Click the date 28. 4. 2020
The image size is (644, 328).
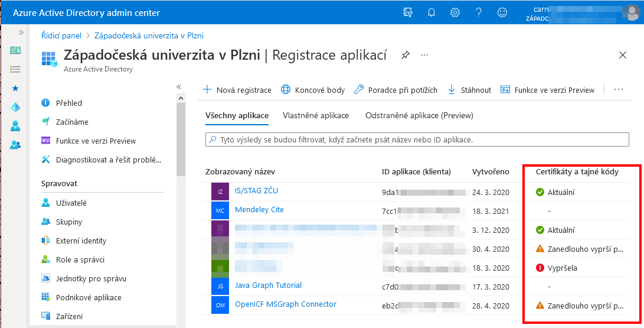click(491, 306)
